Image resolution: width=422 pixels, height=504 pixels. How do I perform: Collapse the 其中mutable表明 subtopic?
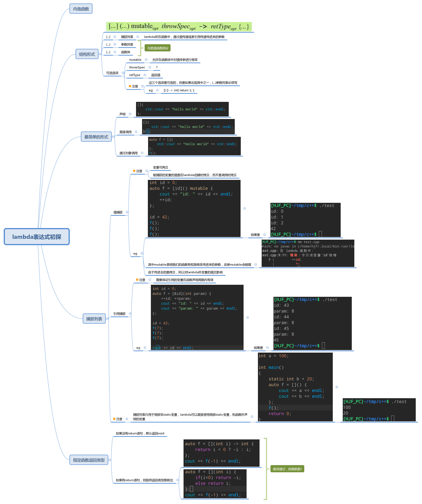pyautogui.click(x=256, y=264)
